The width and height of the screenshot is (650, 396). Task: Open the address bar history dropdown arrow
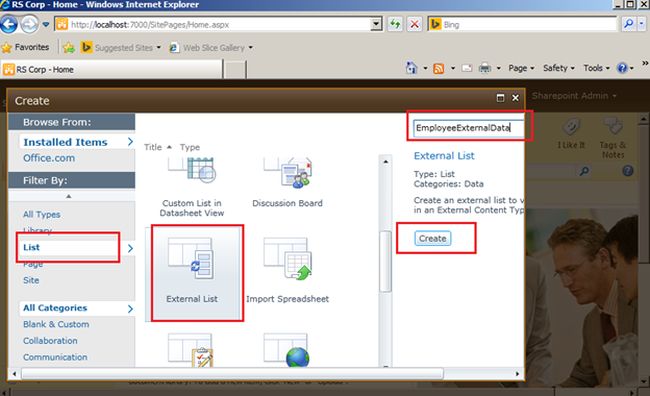(376, 24)
